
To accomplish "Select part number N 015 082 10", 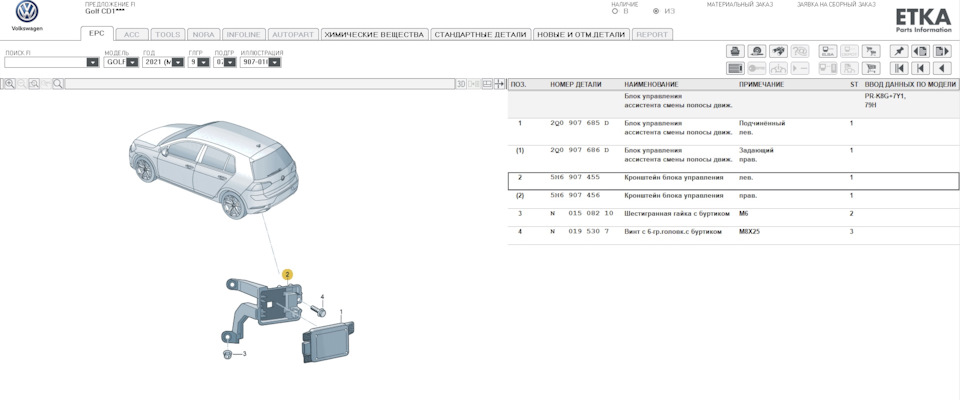I will pyautogui.click(x=582, y=213).
